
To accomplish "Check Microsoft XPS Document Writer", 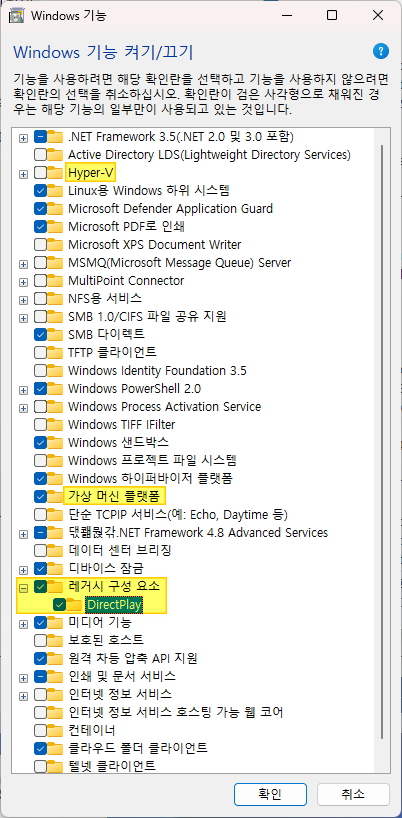I will coord(40,245).
